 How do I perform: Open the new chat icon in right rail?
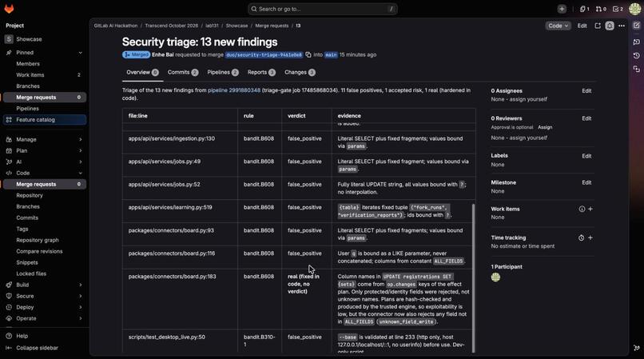point(637,42)
